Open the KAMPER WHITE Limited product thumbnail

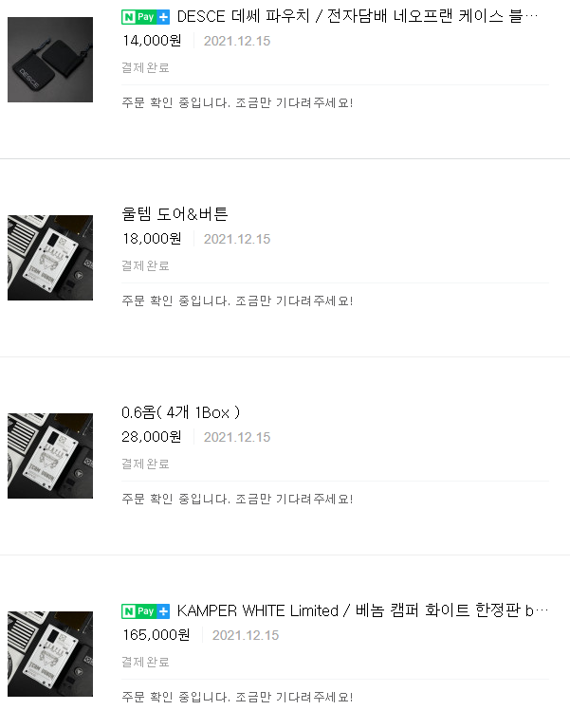50,654
